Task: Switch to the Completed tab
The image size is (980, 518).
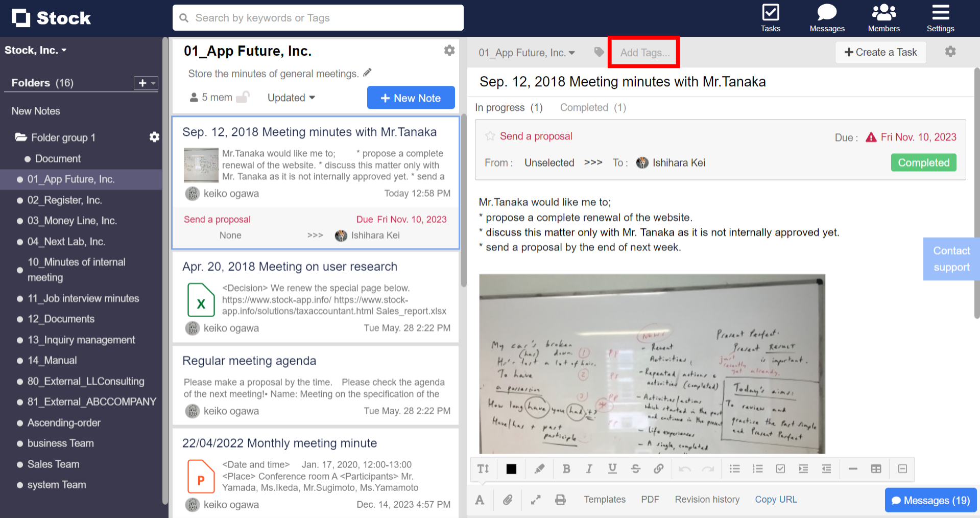Action: 584,107
